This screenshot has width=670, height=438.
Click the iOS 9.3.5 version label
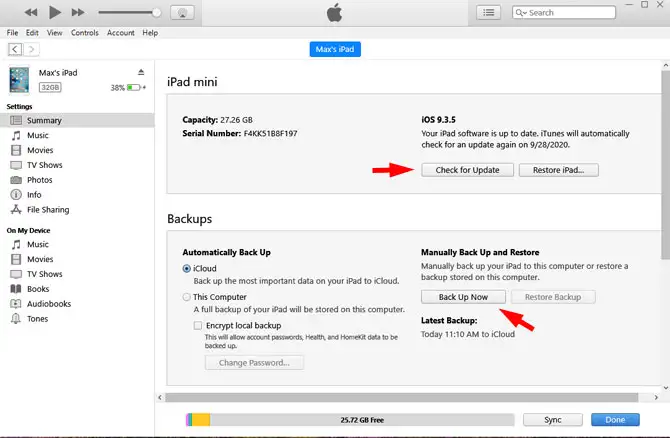[x=438, y=120]
